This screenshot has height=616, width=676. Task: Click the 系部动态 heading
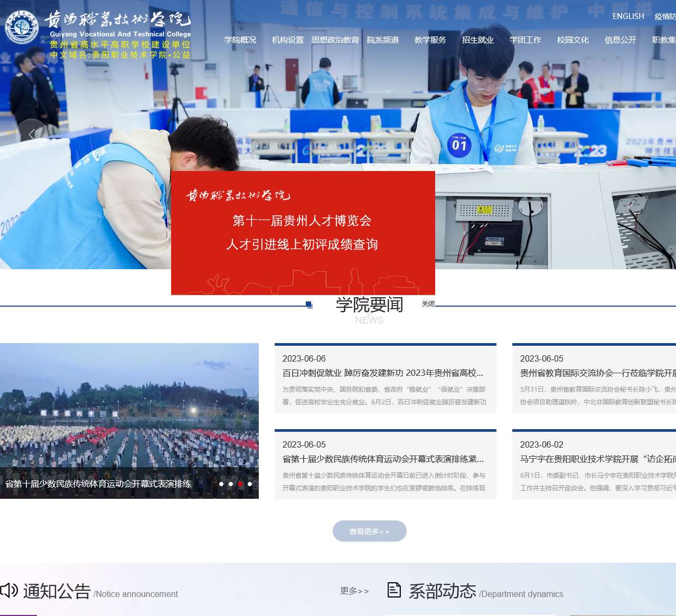coord(443,591)
